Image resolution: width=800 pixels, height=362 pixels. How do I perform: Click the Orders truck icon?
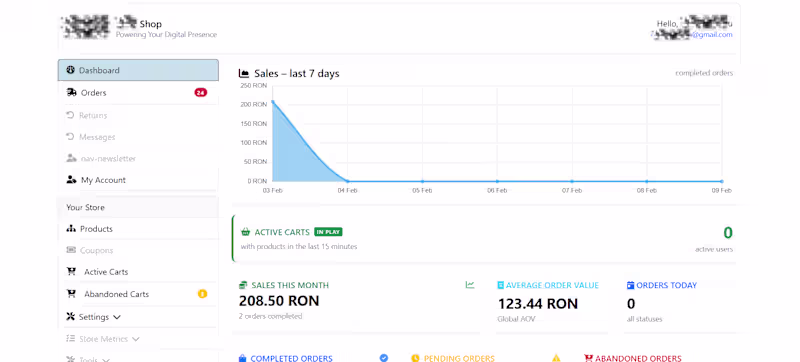click(x=71, y=92)
